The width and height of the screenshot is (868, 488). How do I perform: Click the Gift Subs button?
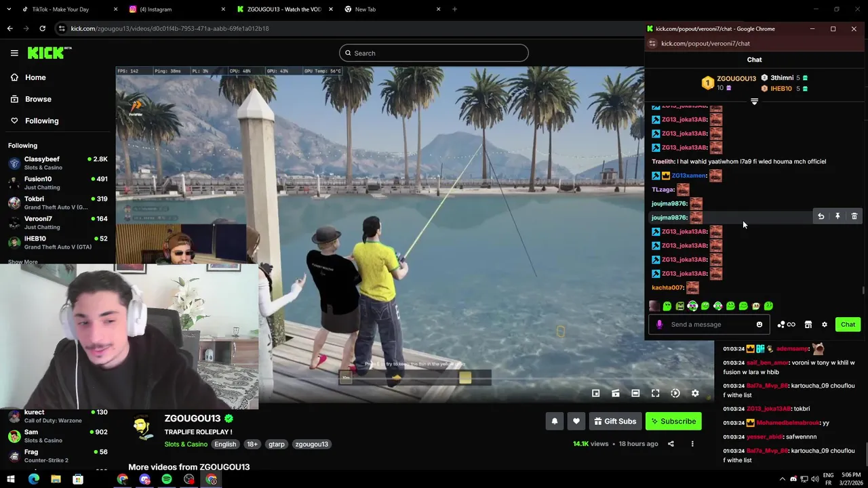point(615,422)
